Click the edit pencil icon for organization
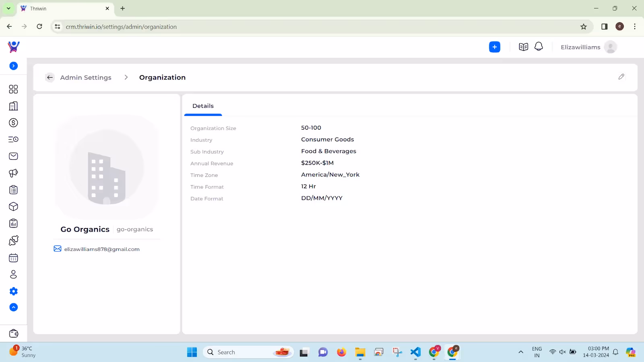This screenshot has width=644, height=362. click(x=621, y=76)
